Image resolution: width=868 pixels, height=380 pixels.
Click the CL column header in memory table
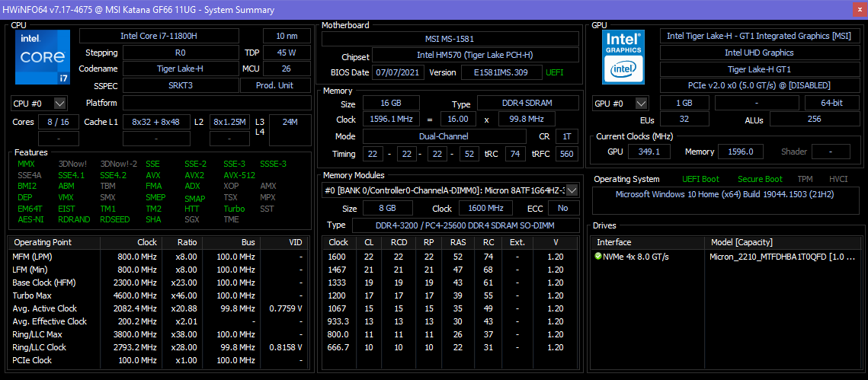[369, 242]
